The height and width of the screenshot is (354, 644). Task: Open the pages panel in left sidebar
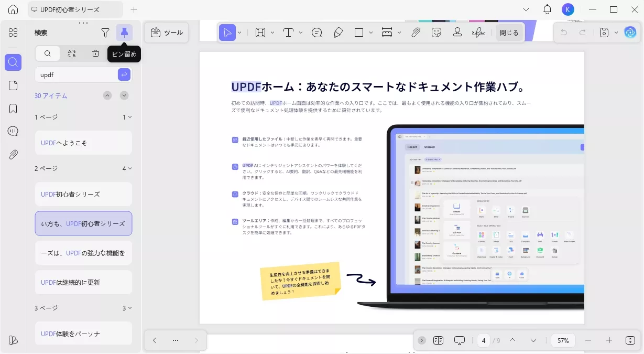click(x=13, y=85)
